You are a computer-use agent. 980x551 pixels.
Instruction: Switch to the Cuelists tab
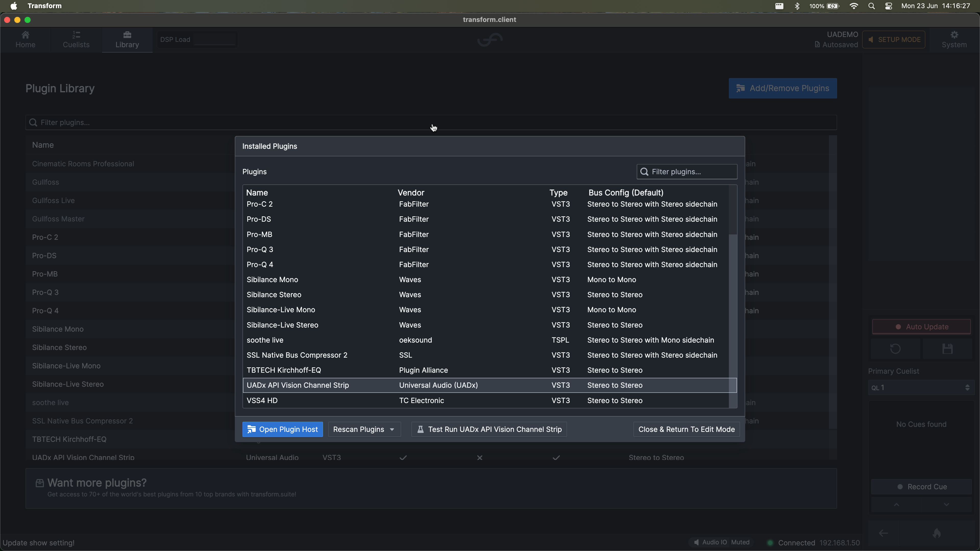point(76,40)
